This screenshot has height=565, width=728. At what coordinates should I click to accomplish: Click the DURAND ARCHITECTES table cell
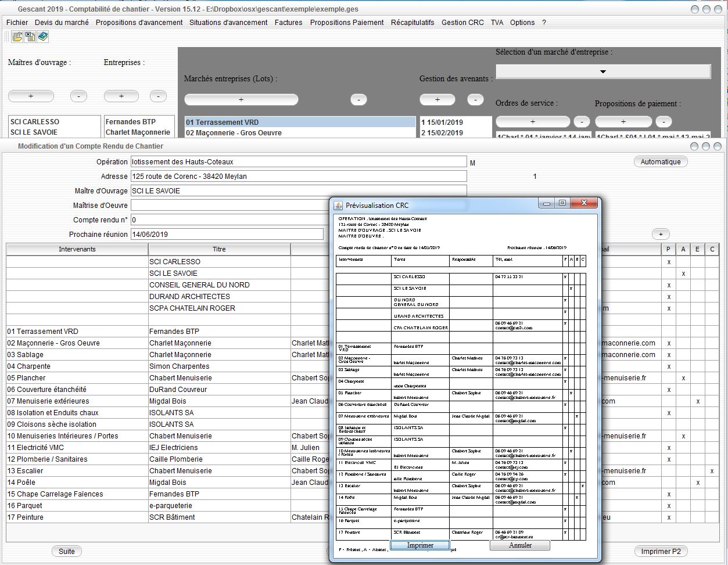(x=219, y=297)
